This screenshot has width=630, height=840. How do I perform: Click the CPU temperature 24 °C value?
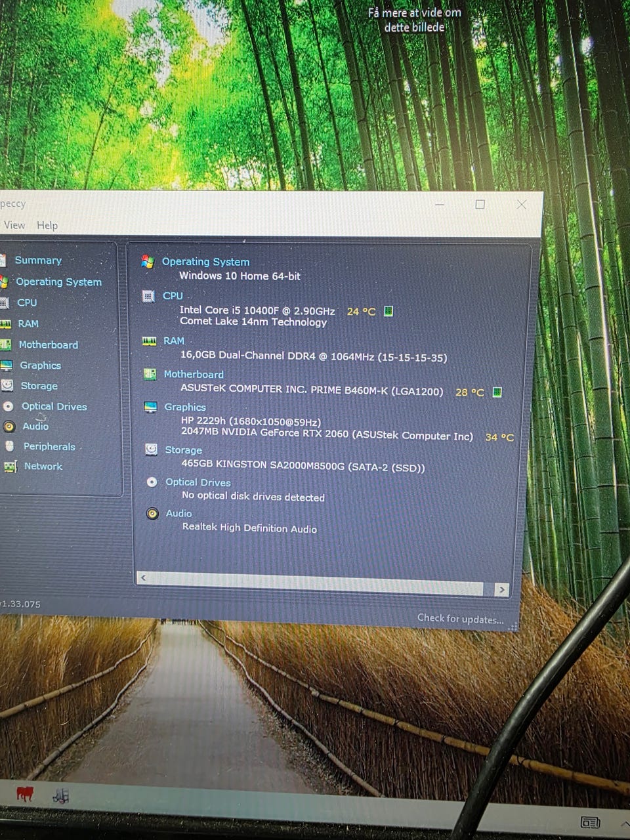tap(361, 311)
